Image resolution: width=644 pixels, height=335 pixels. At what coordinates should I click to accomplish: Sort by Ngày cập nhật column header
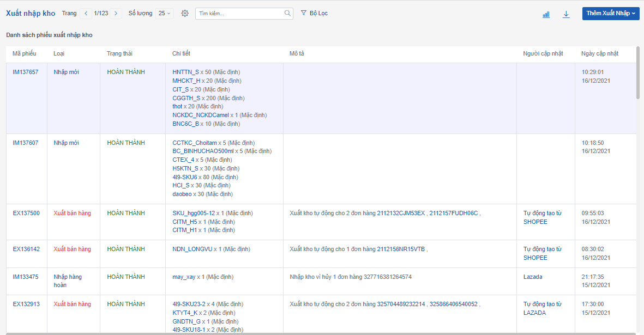600,53
